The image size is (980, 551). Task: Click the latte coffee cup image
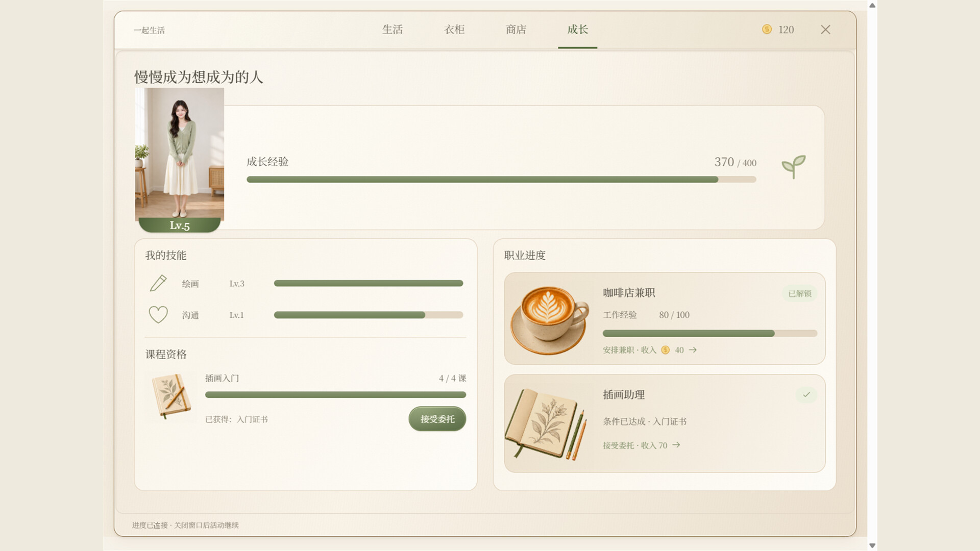coord(550,319)
